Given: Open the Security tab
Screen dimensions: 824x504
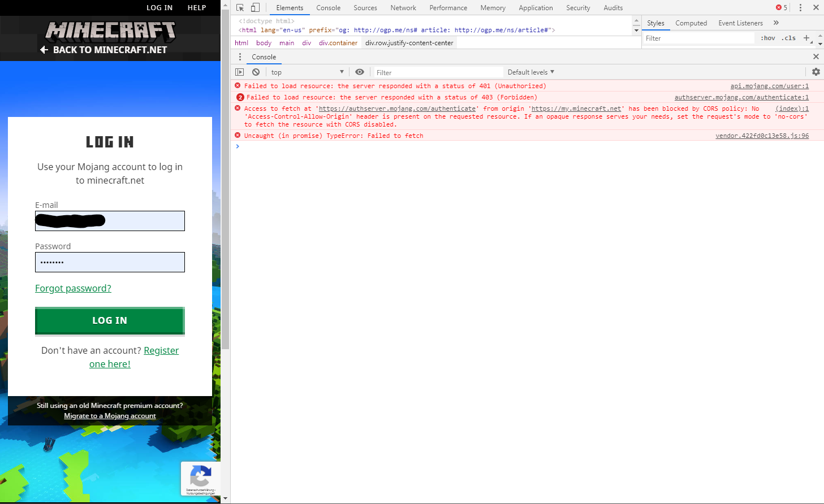Looking at the screenshot, I should 578,8.
